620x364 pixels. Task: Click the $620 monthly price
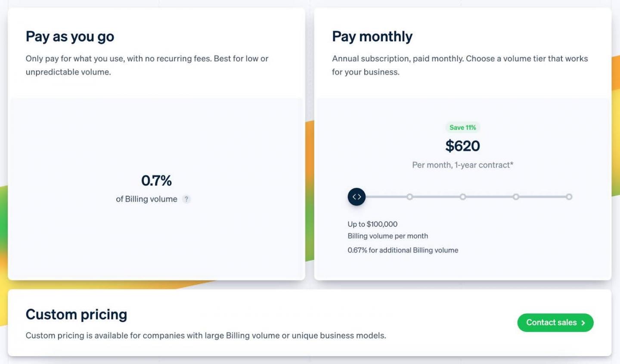coord(462,146)
